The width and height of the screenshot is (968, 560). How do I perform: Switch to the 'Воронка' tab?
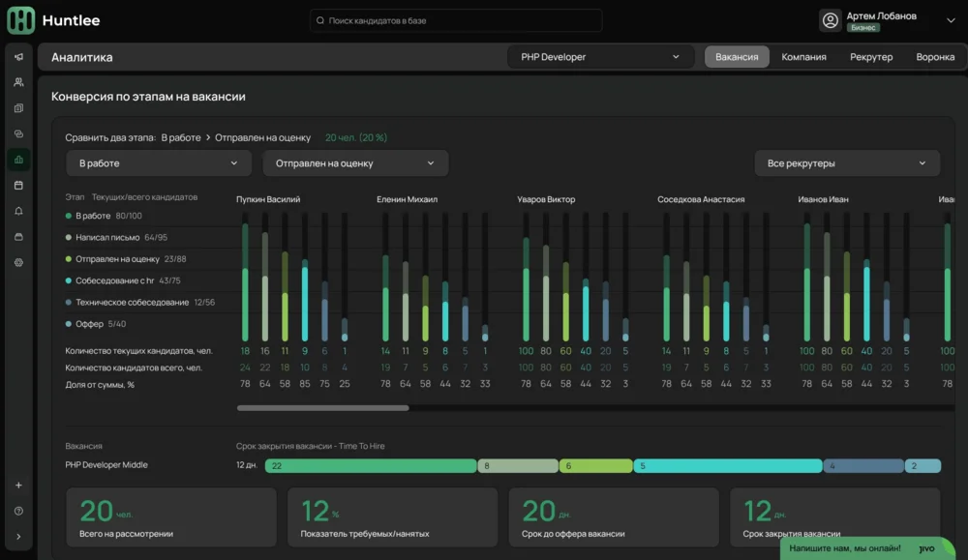[x=935, y=57]
